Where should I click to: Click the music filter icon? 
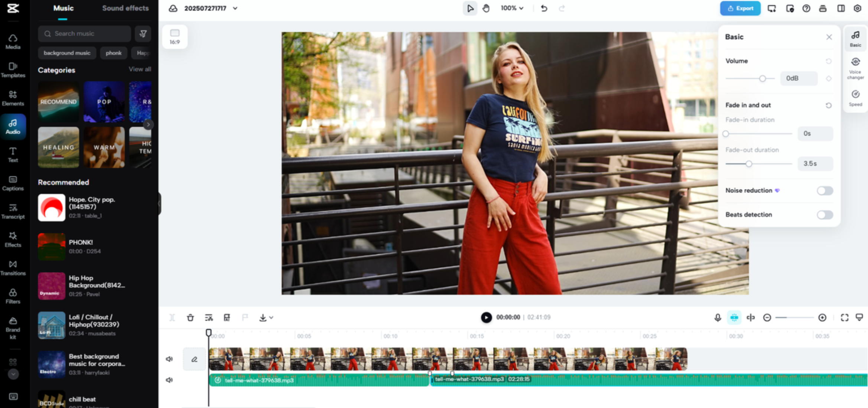tap(143, 34)
